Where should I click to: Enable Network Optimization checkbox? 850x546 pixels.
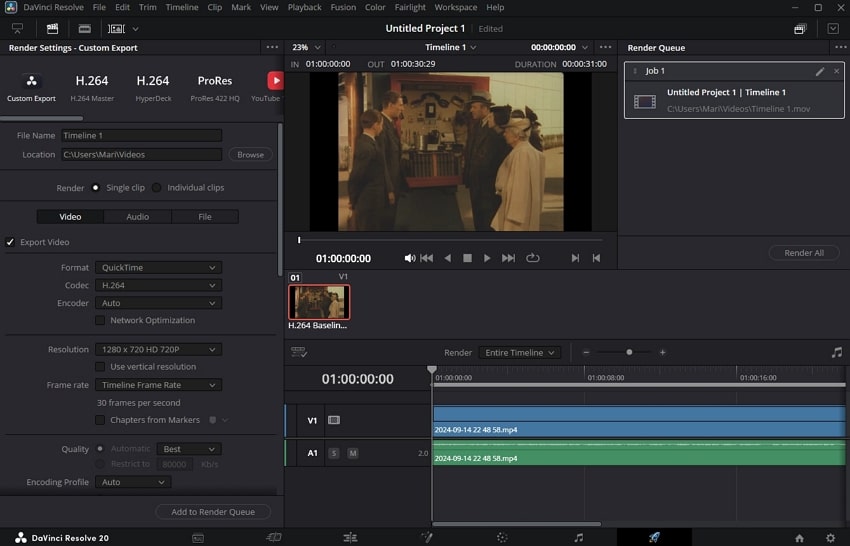pos(100,320)
